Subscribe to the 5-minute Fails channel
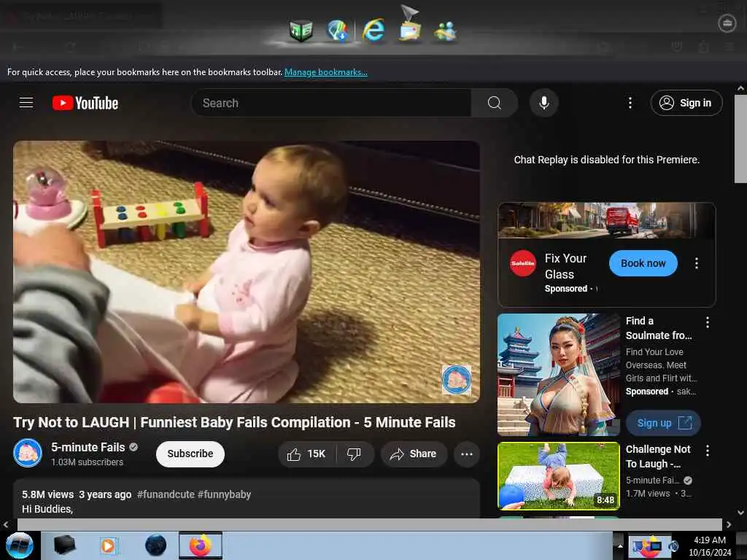The image size is (747, 560). click(190, 454)
